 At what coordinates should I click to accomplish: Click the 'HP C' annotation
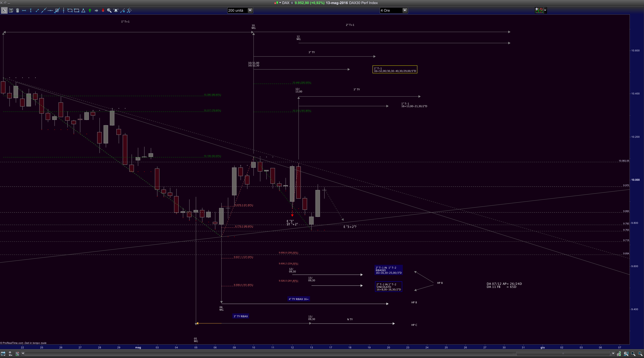point(414,325)
